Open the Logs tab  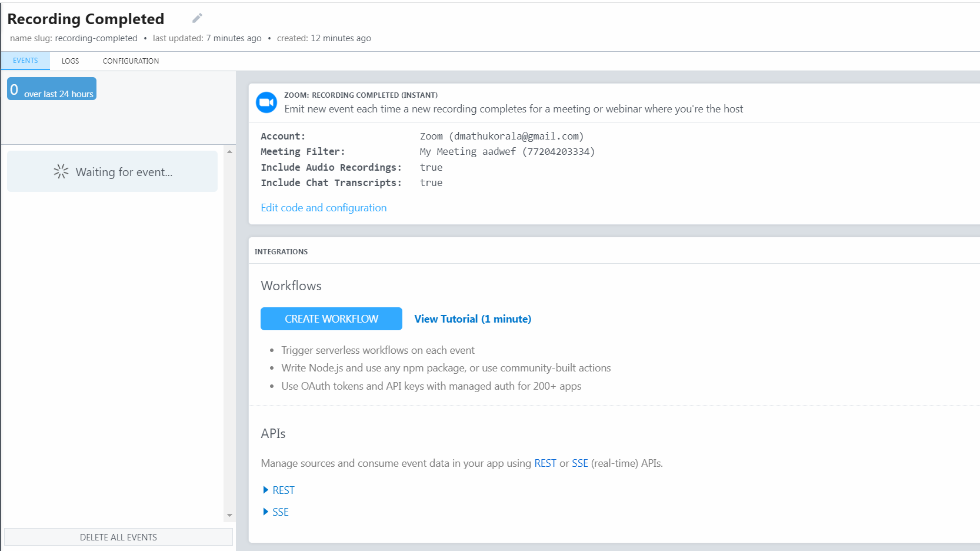(x=70, y=61)
